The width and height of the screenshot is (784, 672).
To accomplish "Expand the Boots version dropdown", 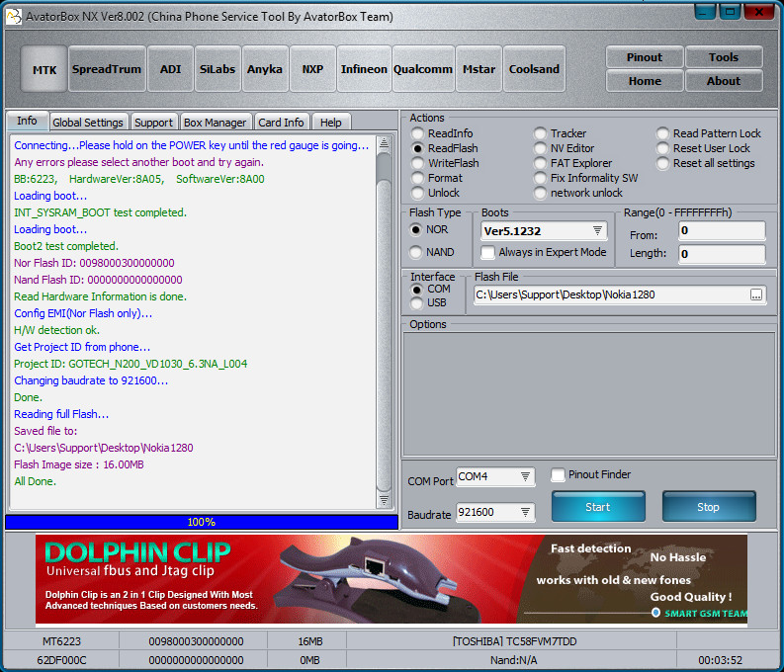I will click(597, 231).
